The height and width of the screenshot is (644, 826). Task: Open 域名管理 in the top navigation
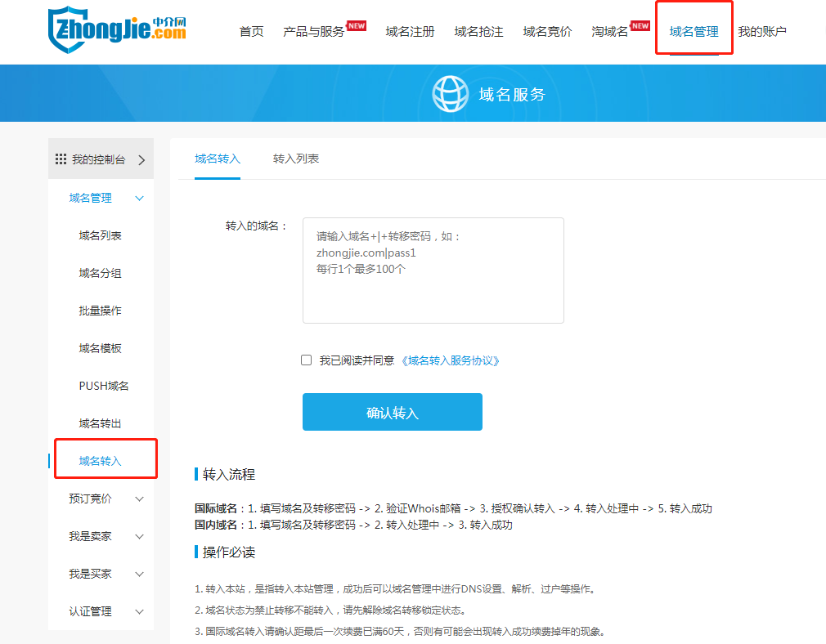[x=694, y=31]
